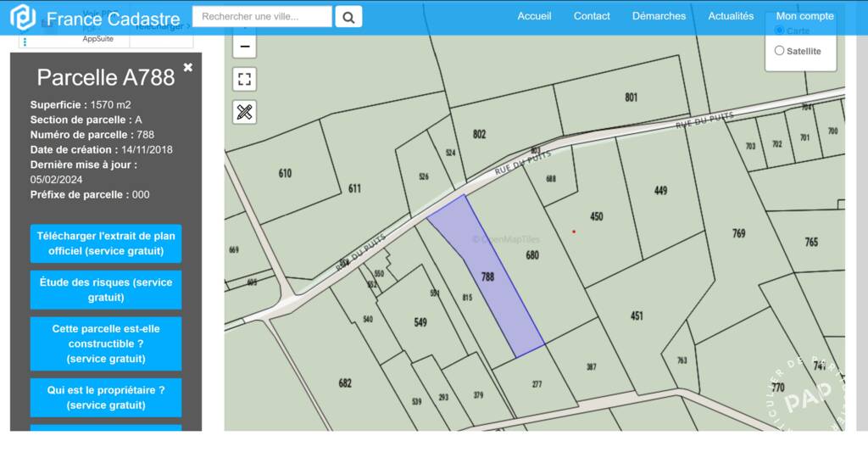This screenshot has height=458, width=868.
Task: Select parcel 769 on the map
Action: pyautogui.click(x=739, y=233)
